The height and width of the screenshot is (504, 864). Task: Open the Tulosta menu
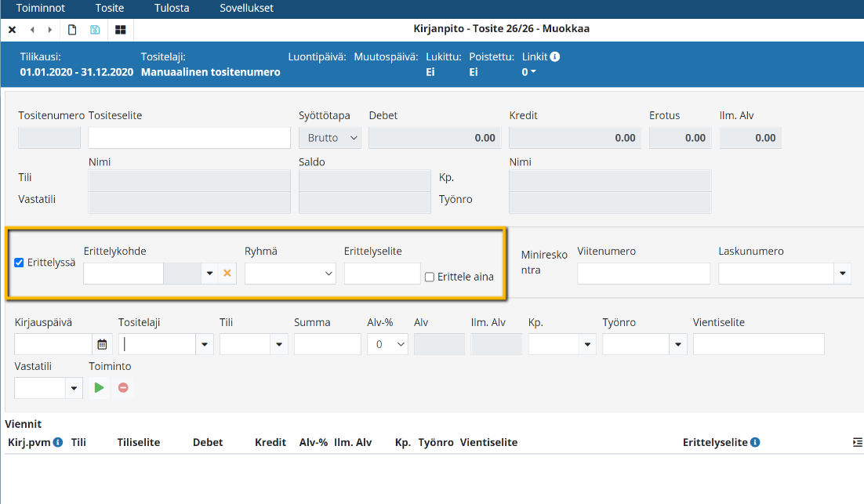point(171,9)
